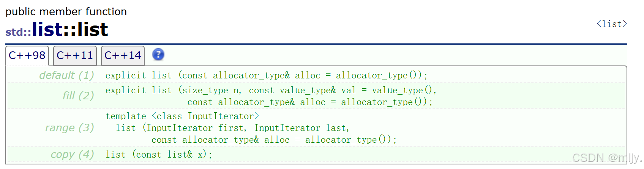Viewport: 644px width, 169px height.
Task: Click the blue question mark help icon
Action: [158, 55]
